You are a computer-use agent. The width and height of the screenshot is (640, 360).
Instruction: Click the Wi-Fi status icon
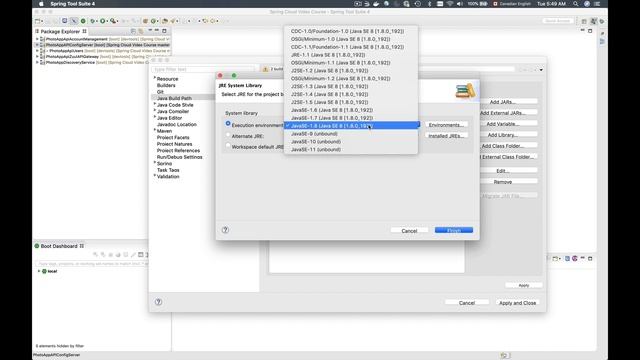[x=450, y=4]
